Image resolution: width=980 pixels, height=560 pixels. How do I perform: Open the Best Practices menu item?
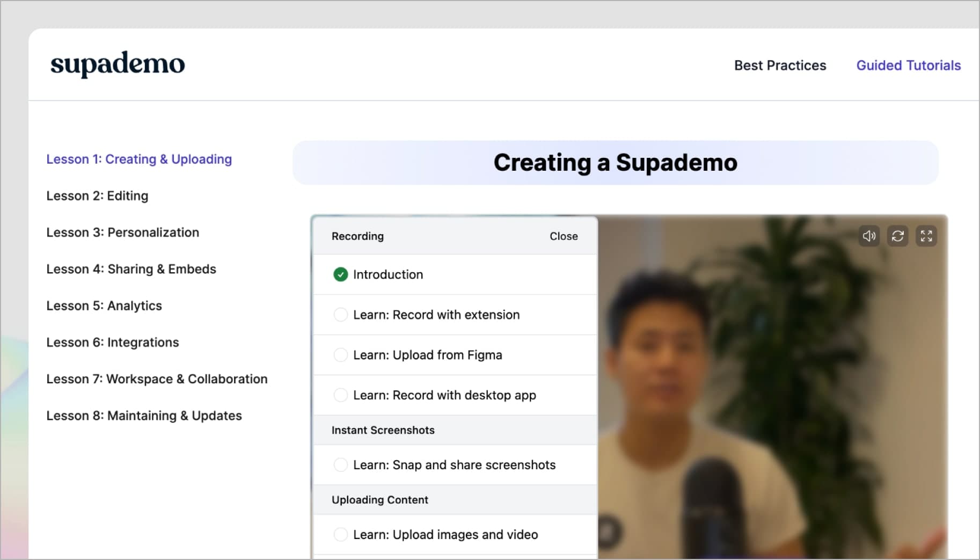pyautogui.click(x=780, y=66)
